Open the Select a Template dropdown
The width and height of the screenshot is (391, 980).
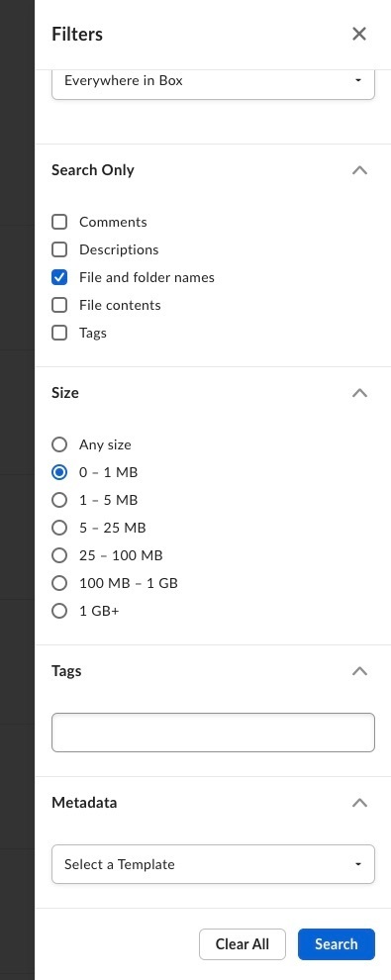point(213,864)
